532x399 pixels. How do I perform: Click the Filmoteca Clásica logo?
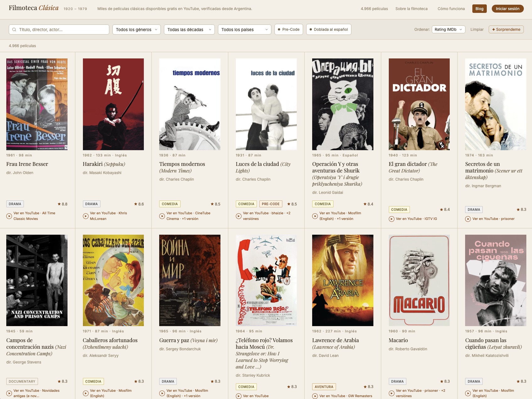pos(34,8)
